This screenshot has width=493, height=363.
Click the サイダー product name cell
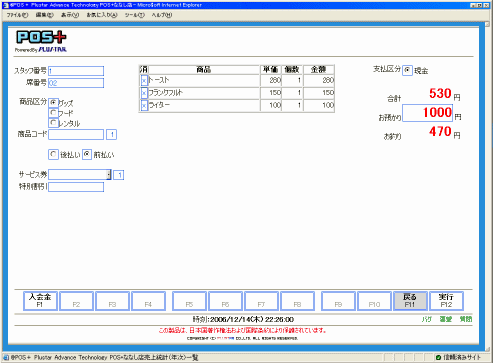coord(204,106)
